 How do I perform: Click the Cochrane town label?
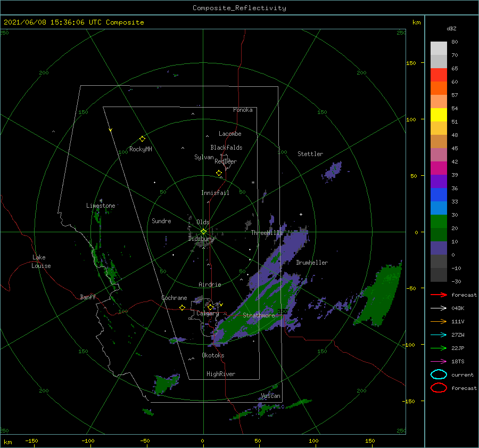pyautogui.click(x=174, y=298)
